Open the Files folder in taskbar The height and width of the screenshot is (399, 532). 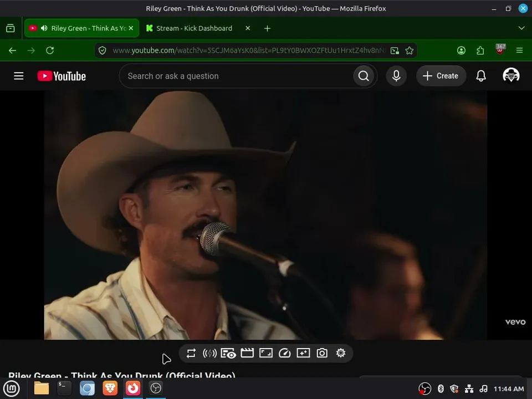point(42,388)
